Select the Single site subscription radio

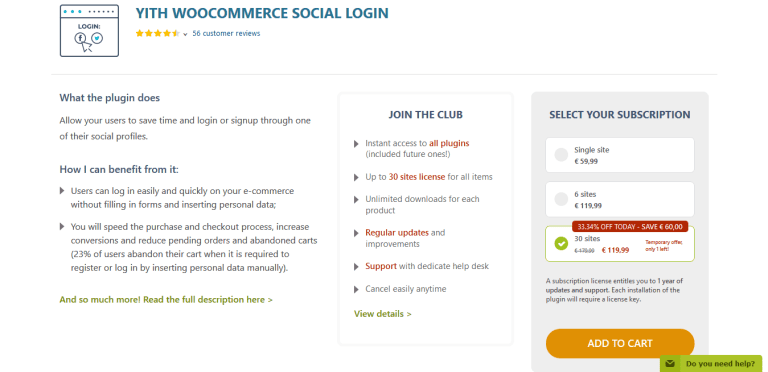561,155
